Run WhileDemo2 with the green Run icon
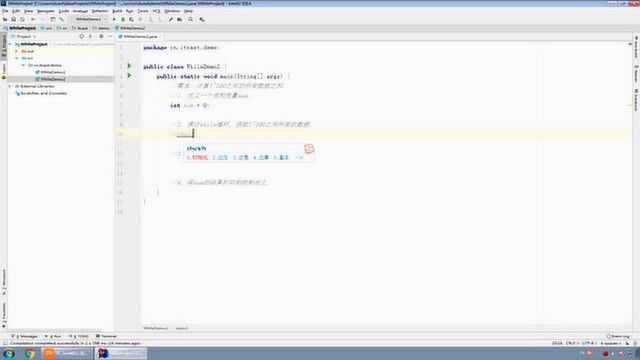The width and height of the screenshot is (640, 360). pyautogui.click(x=114, y=19)
